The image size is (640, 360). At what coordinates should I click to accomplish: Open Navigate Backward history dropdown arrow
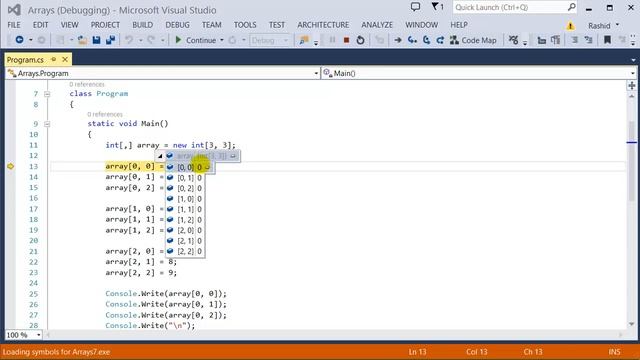[x=30, y=40]
